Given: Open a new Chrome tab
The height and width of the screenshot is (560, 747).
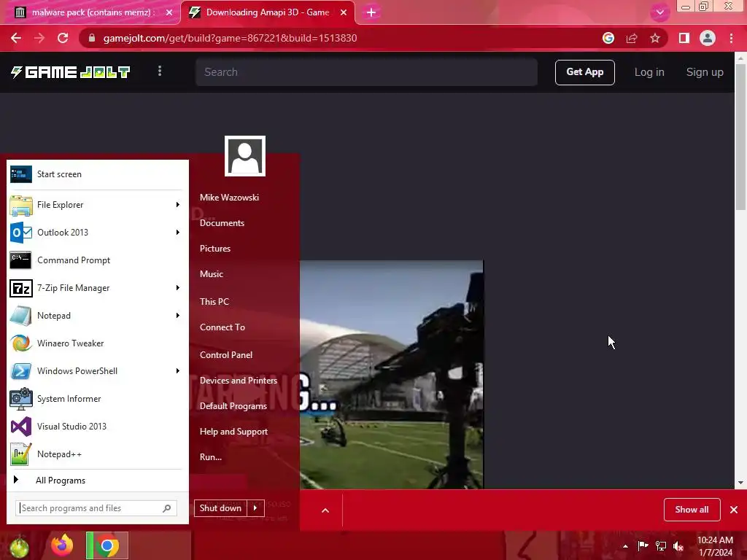Looking at the screenshot, I should pos(371,12).
